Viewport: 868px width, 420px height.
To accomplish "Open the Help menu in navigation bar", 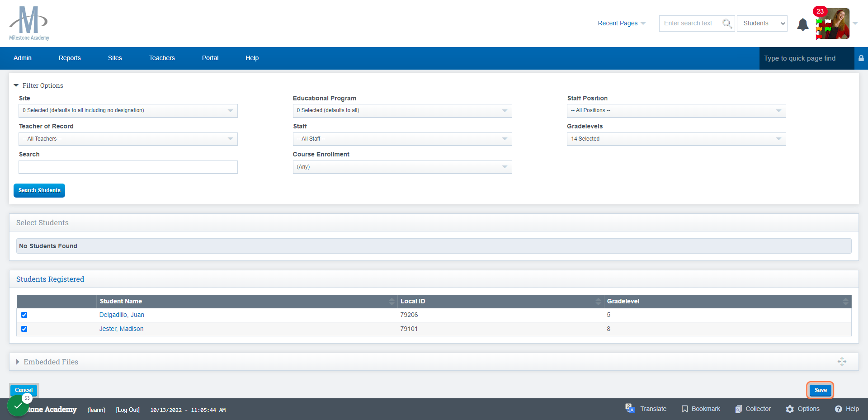I will pyautogui.click(x=252, y=58).
